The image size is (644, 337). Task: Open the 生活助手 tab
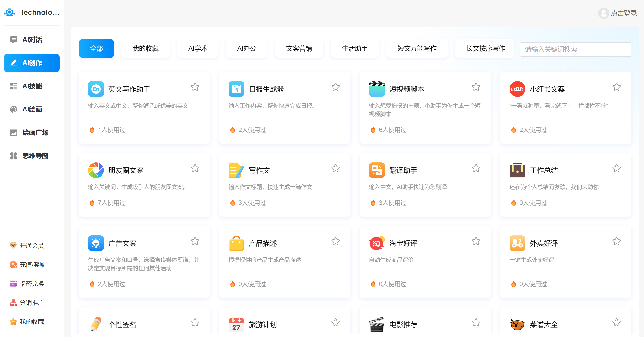coord(355,49)
